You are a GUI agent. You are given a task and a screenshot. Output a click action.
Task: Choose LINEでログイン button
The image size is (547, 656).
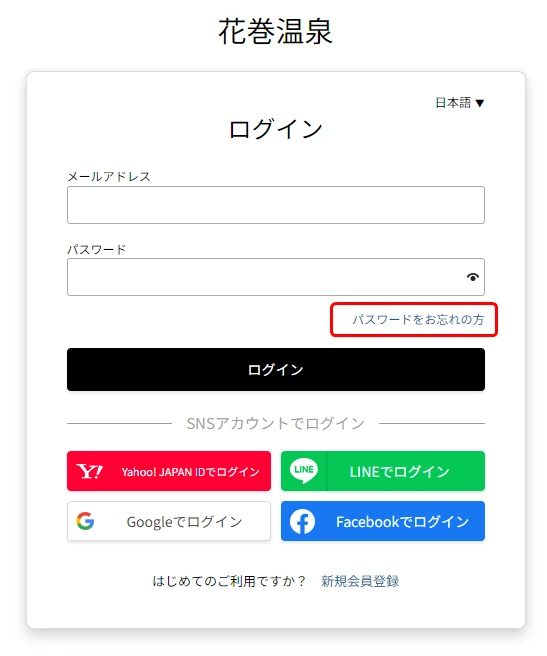tap(383, 471)
